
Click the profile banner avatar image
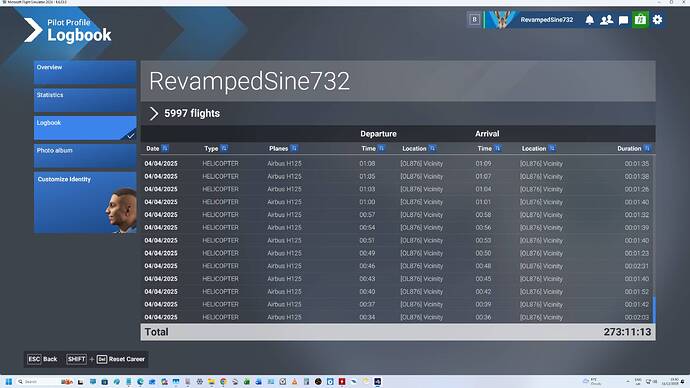[501, 20]
